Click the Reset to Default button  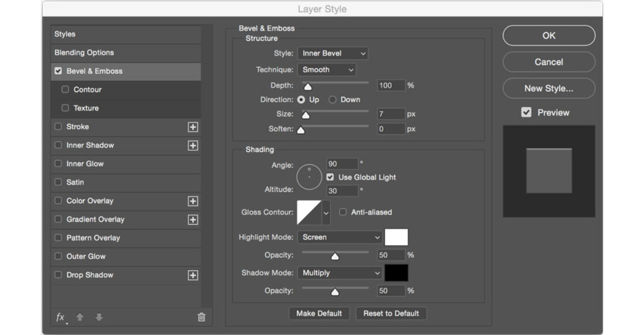[391, 314]
